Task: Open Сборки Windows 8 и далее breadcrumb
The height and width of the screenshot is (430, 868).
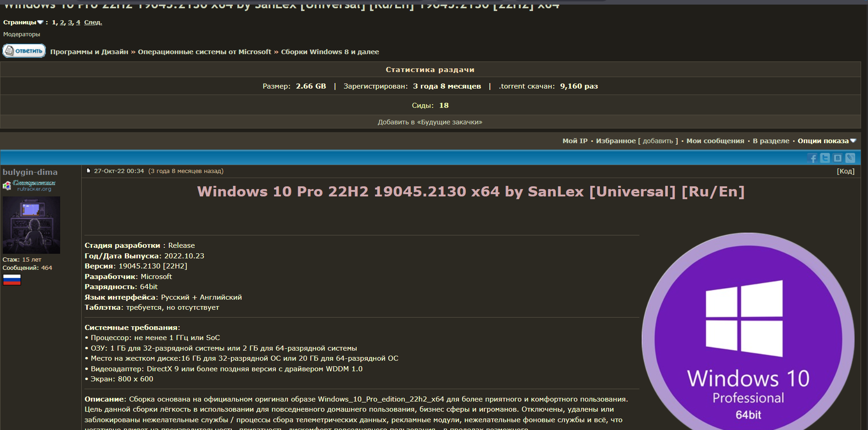Action: pyautogui.click(x=330, y=52)
